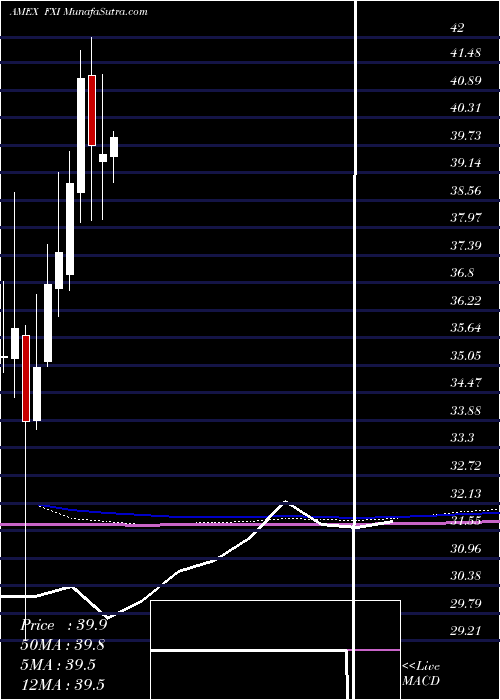Click the last white candlestick near 39.73
500x700 pixels.
(114, 147)
